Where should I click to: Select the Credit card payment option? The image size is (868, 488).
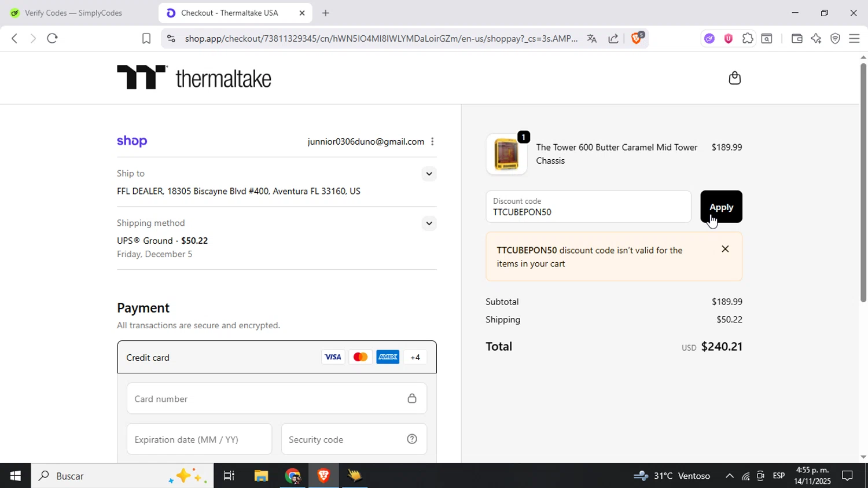coord(277,357)
